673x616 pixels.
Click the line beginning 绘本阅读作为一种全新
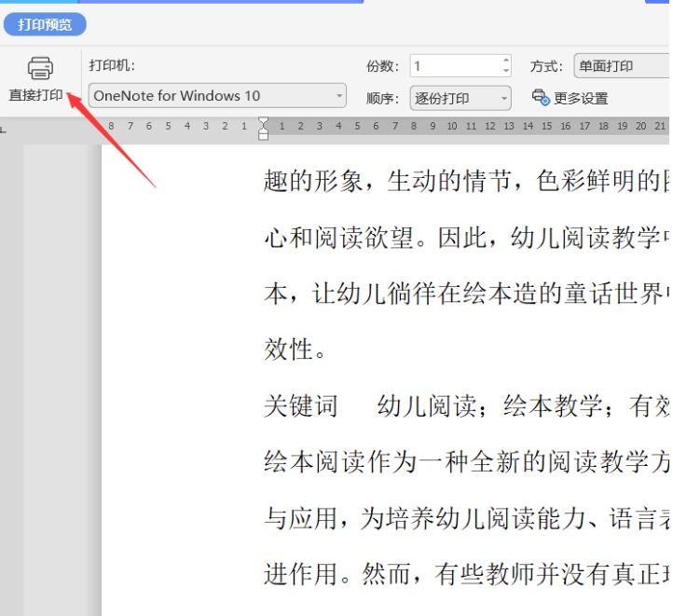(466, 461)
